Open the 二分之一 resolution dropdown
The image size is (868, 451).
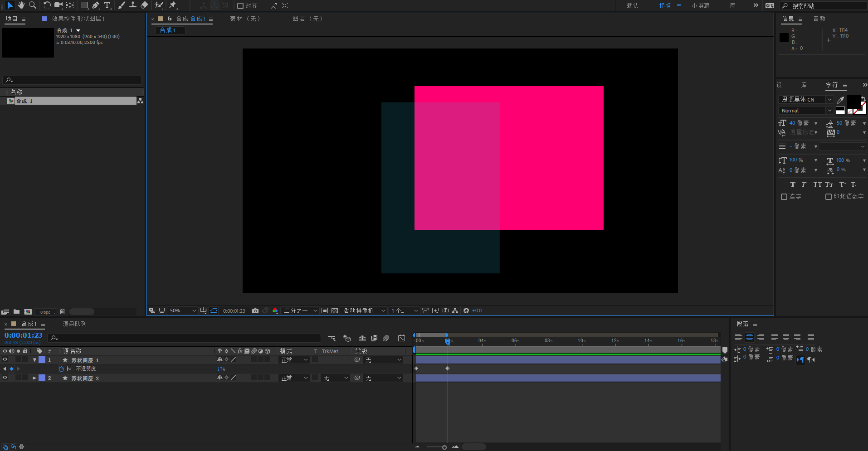(x=300, y=310)
